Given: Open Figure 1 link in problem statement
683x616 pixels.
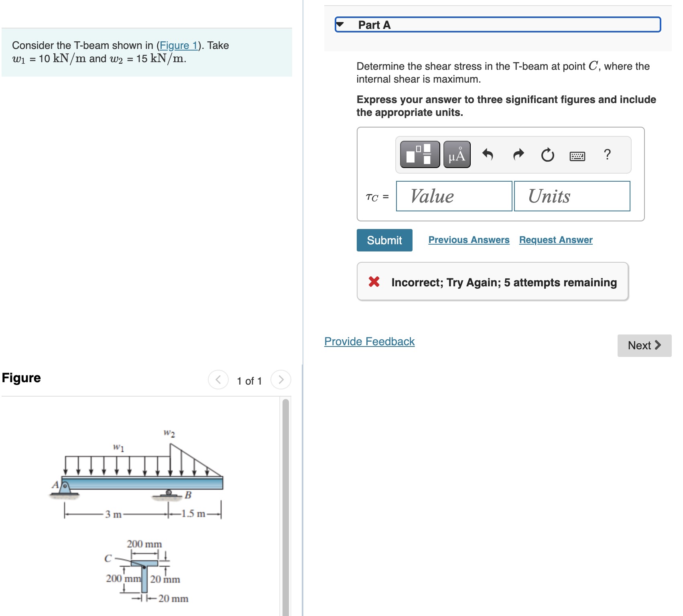Looking at the screenshot, I should (x=180, y=45).
